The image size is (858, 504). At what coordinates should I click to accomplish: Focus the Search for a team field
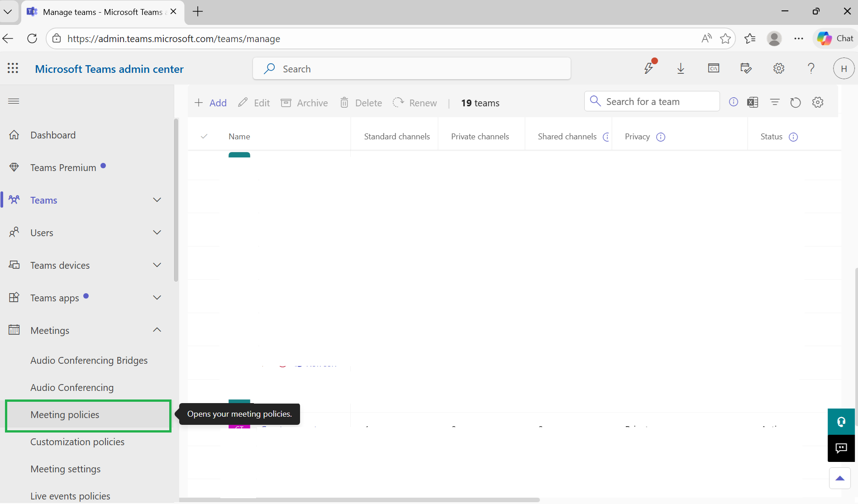pyautogui.click(x=652, y=101)
